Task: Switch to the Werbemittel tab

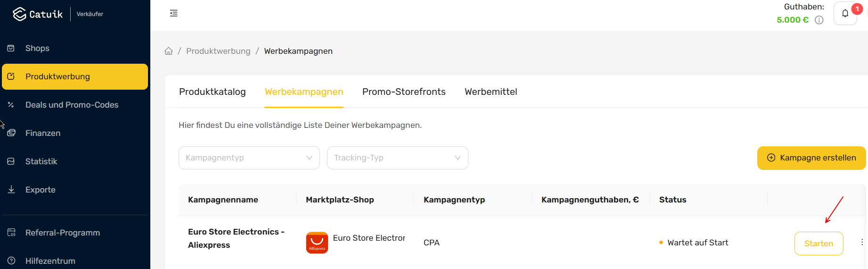Action: 491,92
